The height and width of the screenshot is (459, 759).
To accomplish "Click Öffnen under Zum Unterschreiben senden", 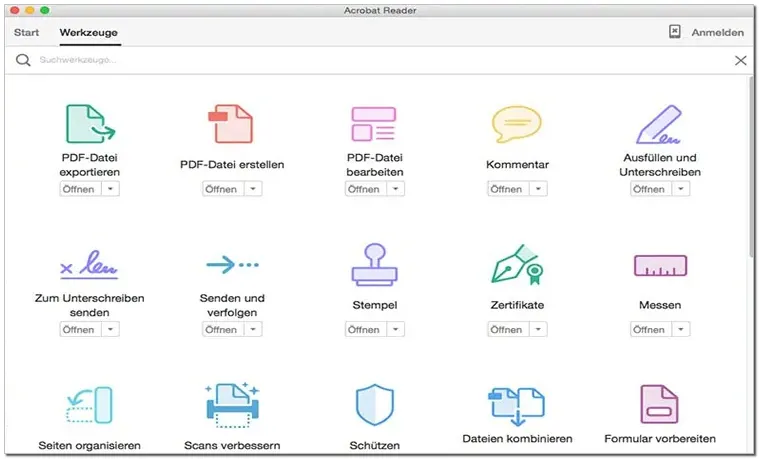I will click(80, 329).
